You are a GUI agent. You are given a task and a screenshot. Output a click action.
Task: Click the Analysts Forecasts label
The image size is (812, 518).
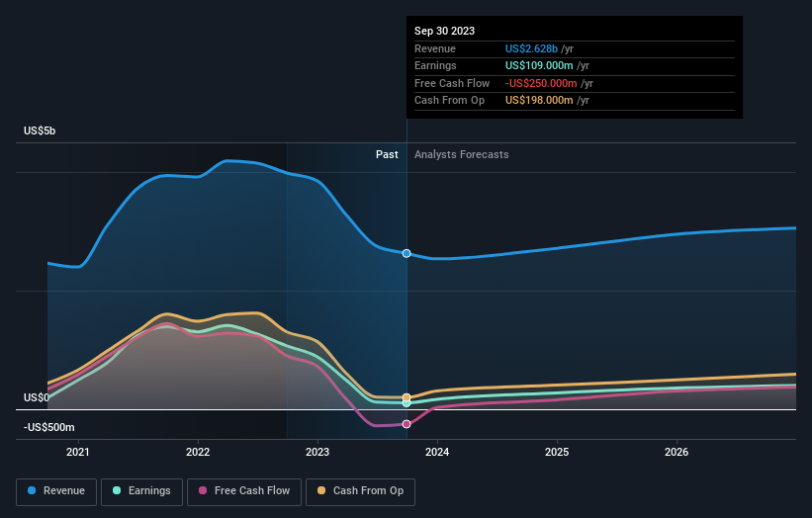[x=462, y=155]
